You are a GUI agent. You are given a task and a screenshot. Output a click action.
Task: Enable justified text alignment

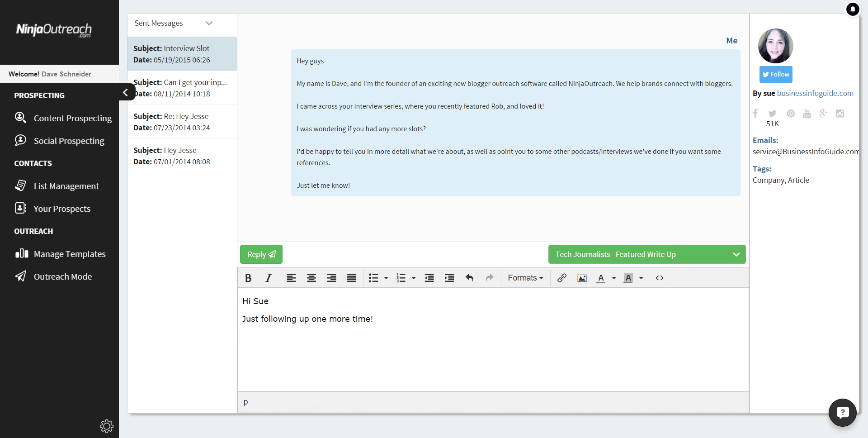click(x=352, y=278)
